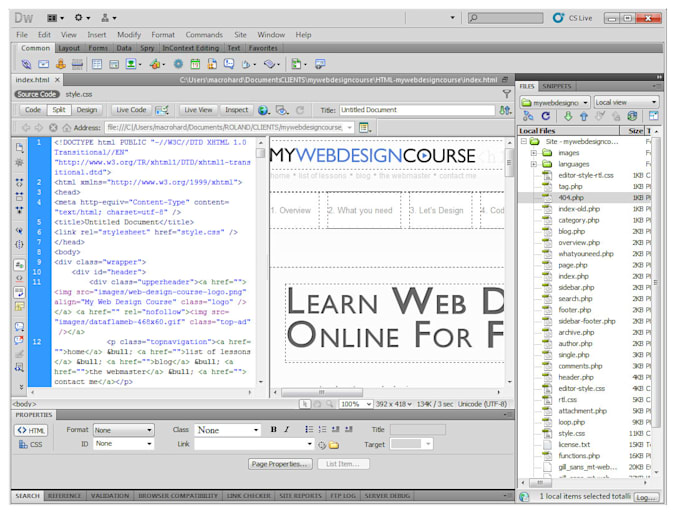Click Preview in browser globe icon

tap(264, 110)
